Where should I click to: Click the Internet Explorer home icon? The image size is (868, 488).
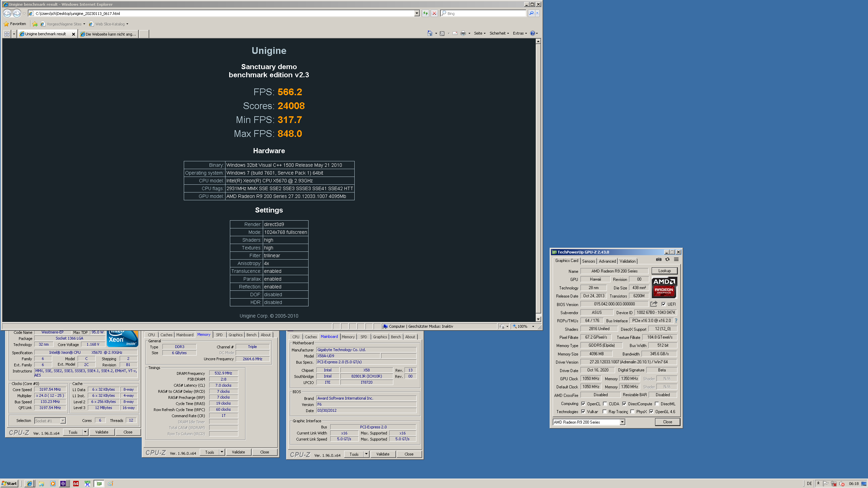pos(430,33)
